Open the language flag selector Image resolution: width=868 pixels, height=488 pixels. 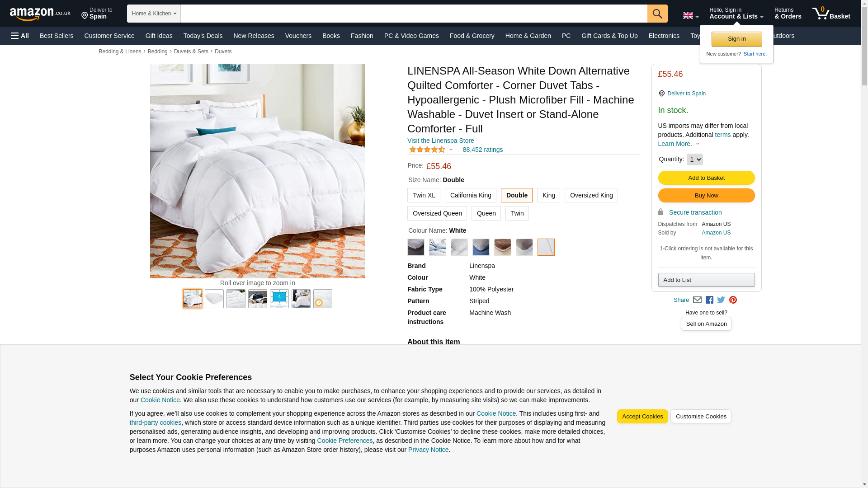point(690,16)
